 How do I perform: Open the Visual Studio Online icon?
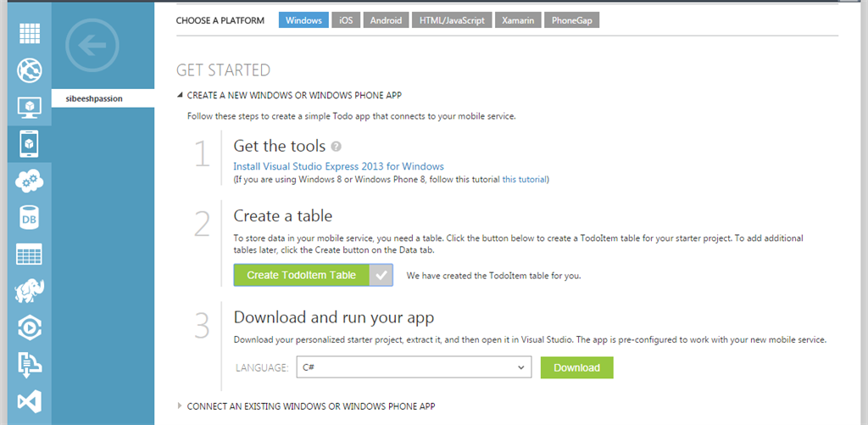coord(30,400)
